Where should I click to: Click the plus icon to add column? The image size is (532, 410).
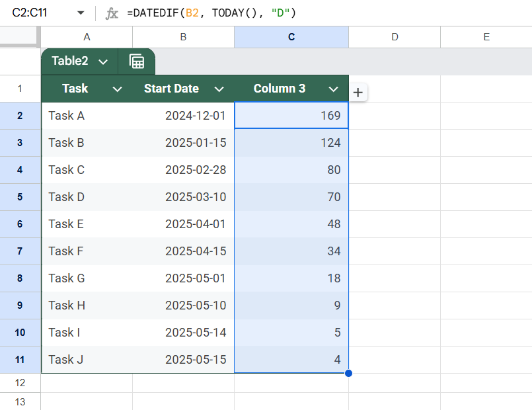pos(358,93)
